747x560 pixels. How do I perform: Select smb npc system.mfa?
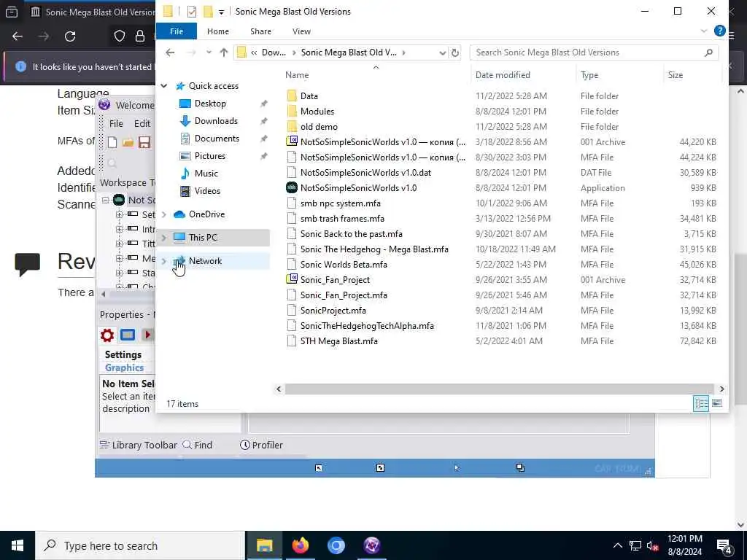click(x=340, y=203)
